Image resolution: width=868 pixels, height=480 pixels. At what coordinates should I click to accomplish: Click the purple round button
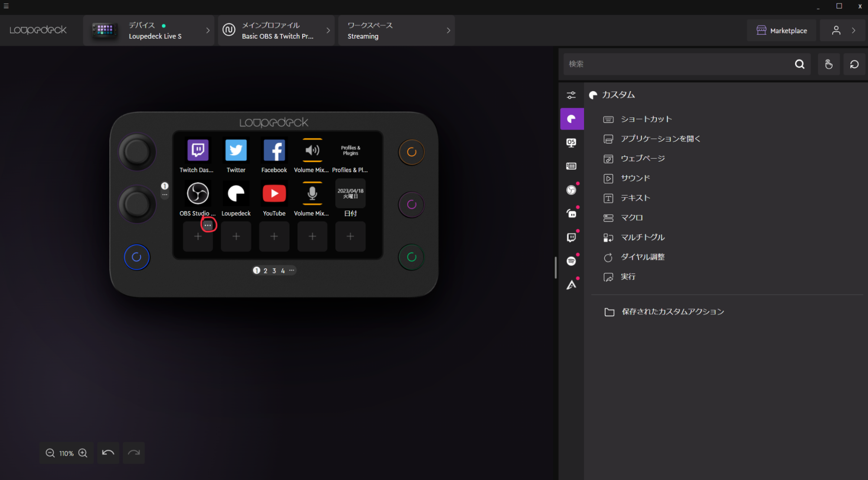point(411,204)
